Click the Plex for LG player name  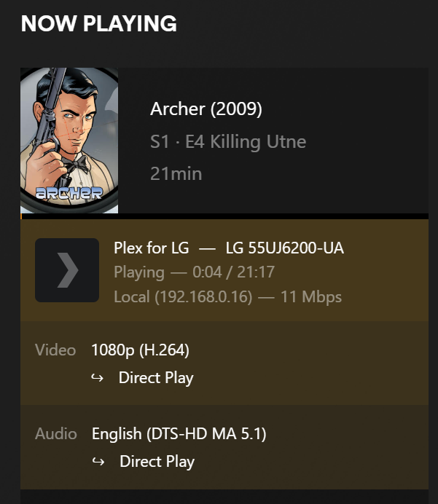(x=152, y=248)
